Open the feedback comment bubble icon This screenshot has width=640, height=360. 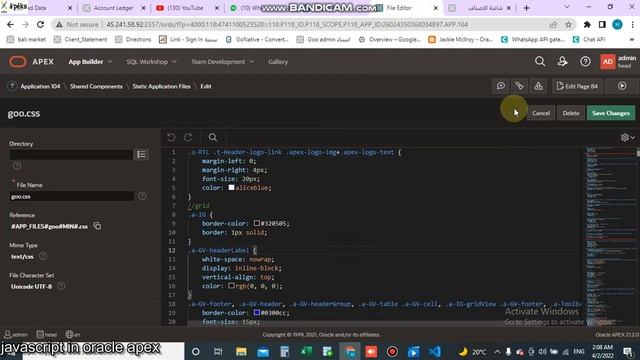tap(501, 86)
